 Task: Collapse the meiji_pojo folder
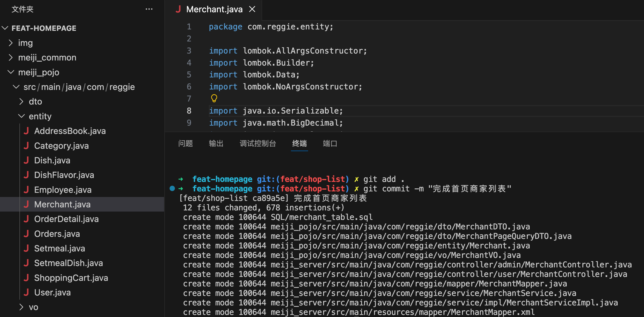tap(10, 72)
